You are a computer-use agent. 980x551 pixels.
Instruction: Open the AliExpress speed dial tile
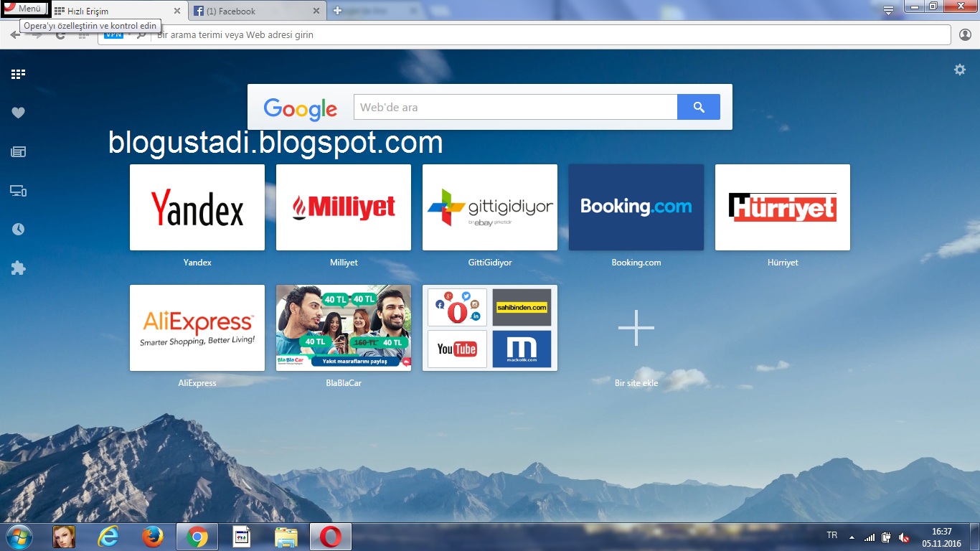point(197,328)
